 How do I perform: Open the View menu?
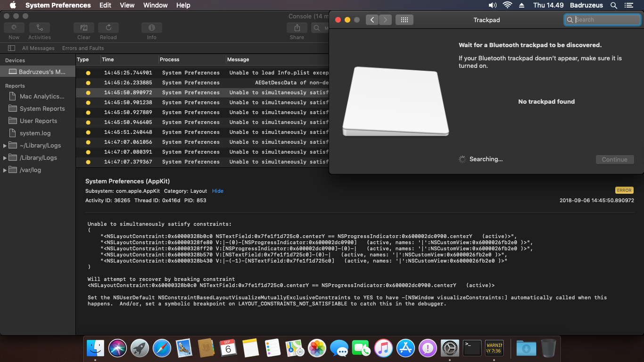(127, 5)
